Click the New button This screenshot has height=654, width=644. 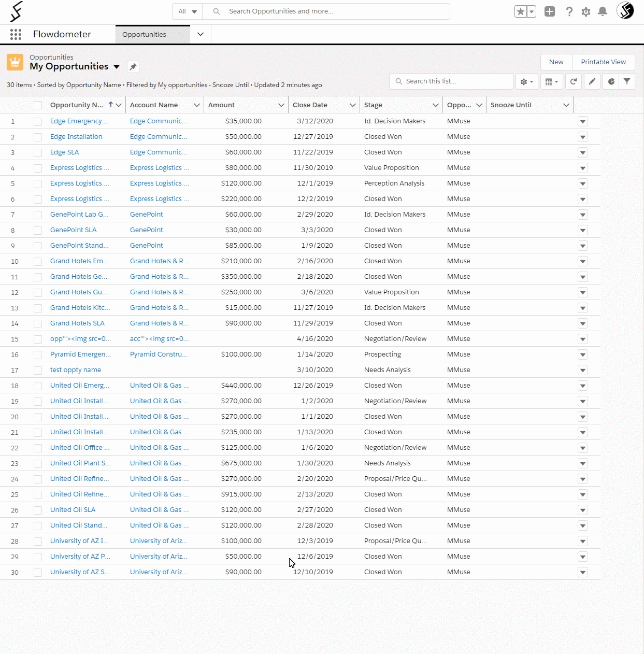coord(556,62)
